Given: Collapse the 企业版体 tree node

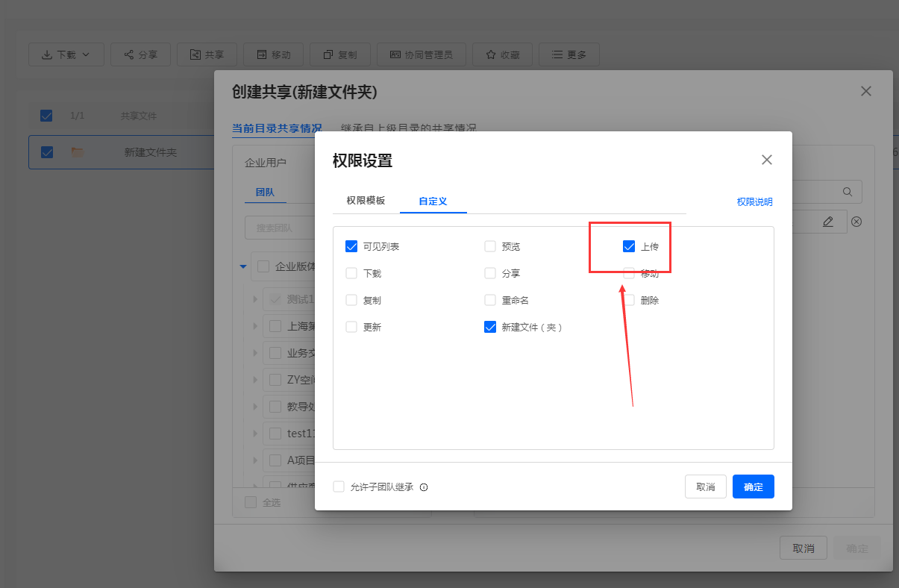Looking at the screenshot, I should coord(243,266).
